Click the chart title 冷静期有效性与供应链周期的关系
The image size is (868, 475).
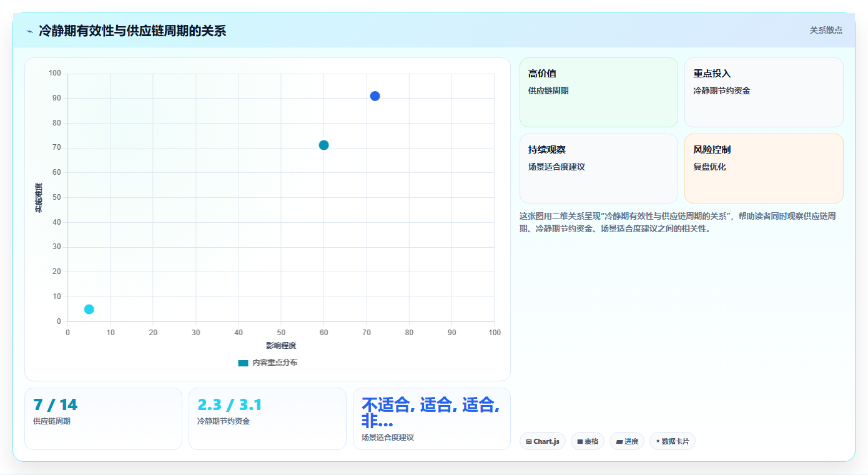tap(132, 31)
